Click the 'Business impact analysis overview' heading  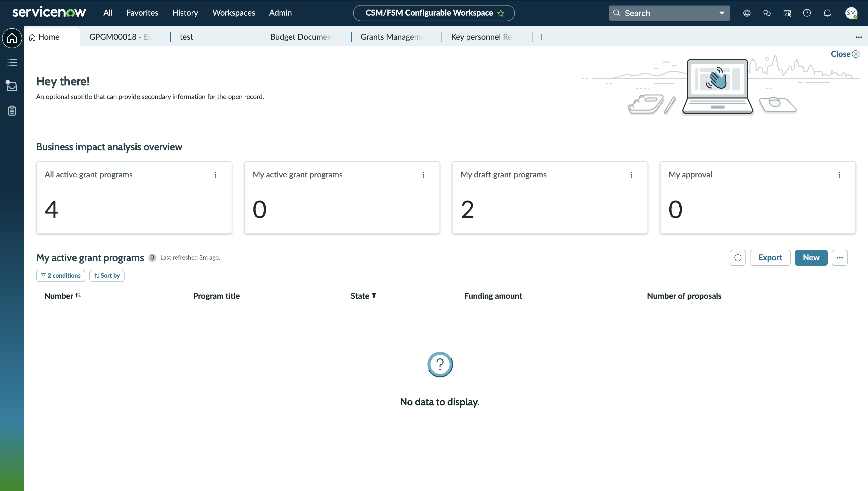(109, 147)
